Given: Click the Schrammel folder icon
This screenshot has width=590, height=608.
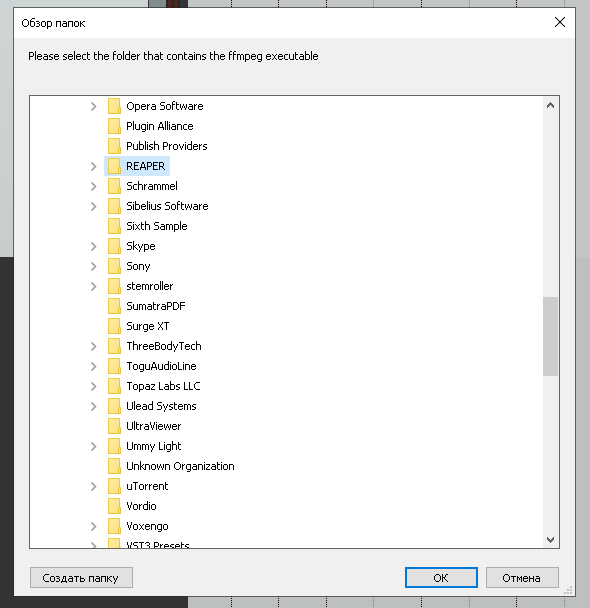Looking at the screenshot, I should pyautogui.click(x=114, y=186).
